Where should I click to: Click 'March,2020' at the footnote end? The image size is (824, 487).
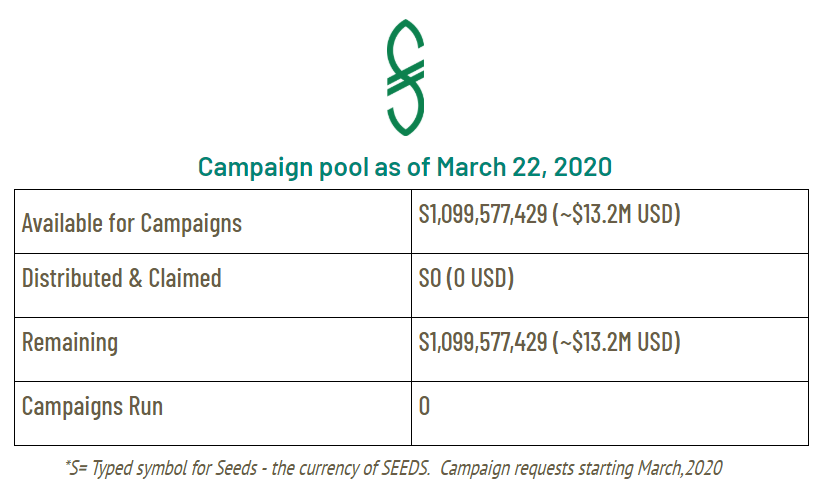point(682,467)
